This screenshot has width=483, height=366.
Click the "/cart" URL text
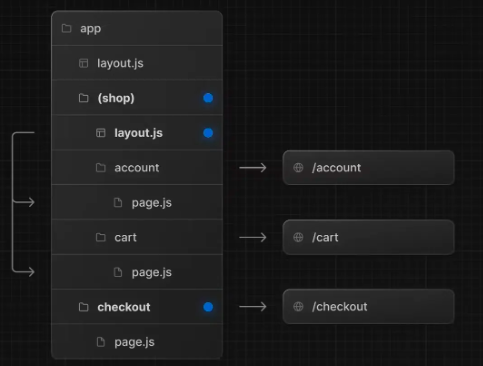pos(325,237)
